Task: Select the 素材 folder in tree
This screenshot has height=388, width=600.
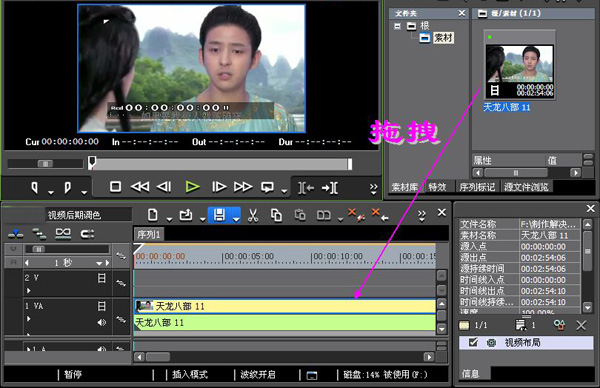Action: (x=443, y=37)
